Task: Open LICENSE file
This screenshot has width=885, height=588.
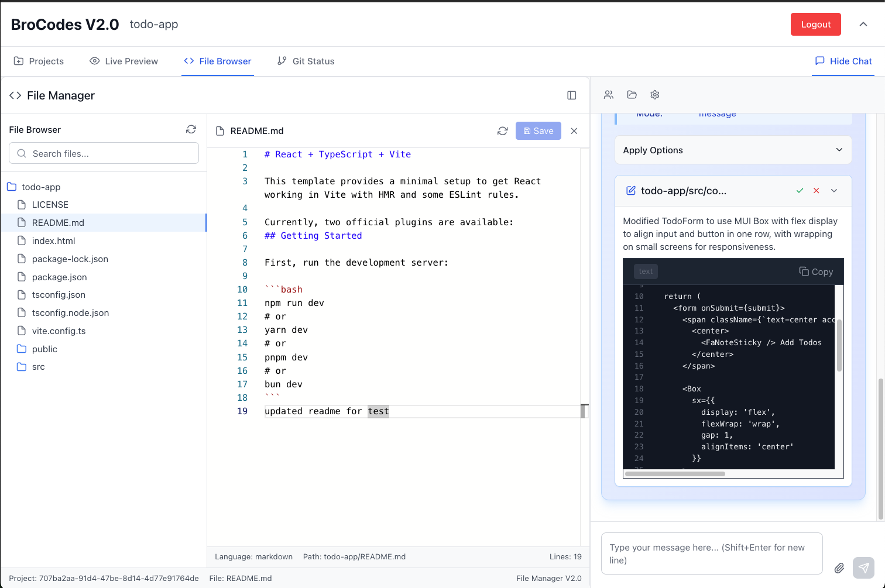Action: (x=103, y=205)
